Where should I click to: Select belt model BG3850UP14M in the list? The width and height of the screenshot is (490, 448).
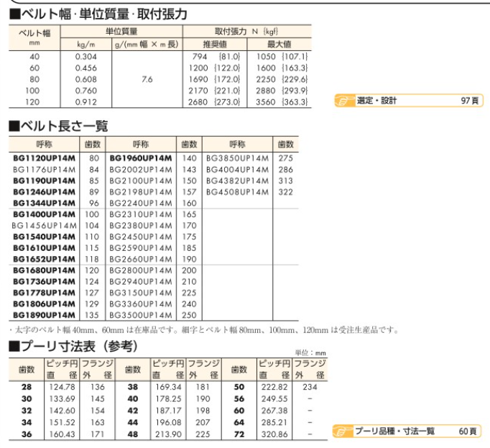237,158
